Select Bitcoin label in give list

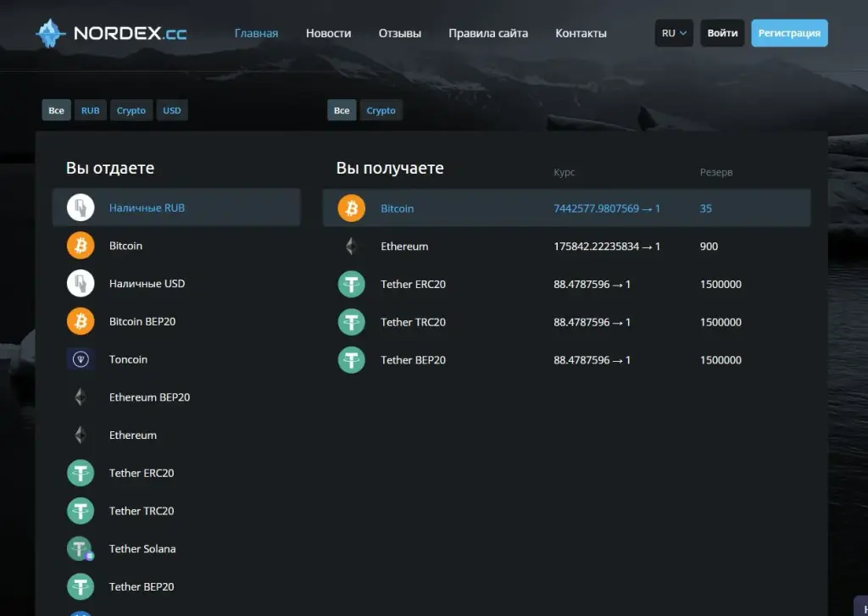pos(125,246)
